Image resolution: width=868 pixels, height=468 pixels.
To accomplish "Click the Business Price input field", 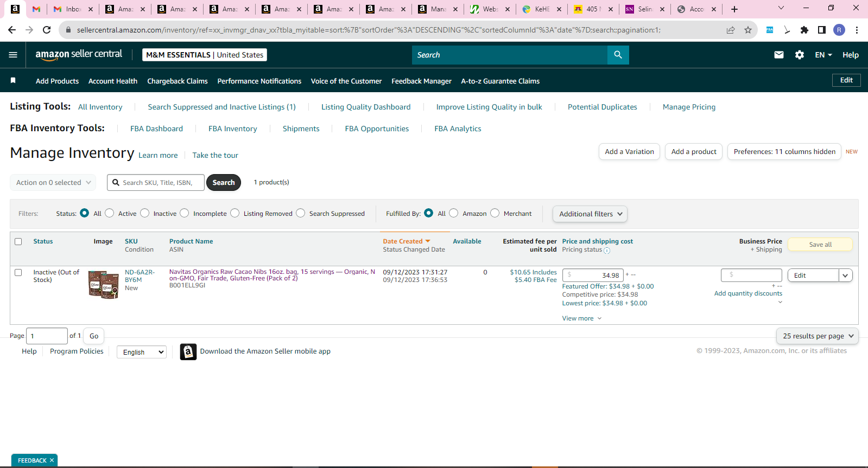I will click(751, 275).
